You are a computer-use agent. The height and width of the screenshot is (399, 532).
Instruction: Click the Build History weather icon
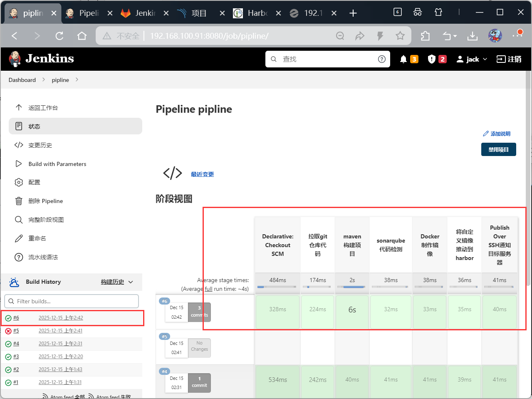tap(14, 282)
